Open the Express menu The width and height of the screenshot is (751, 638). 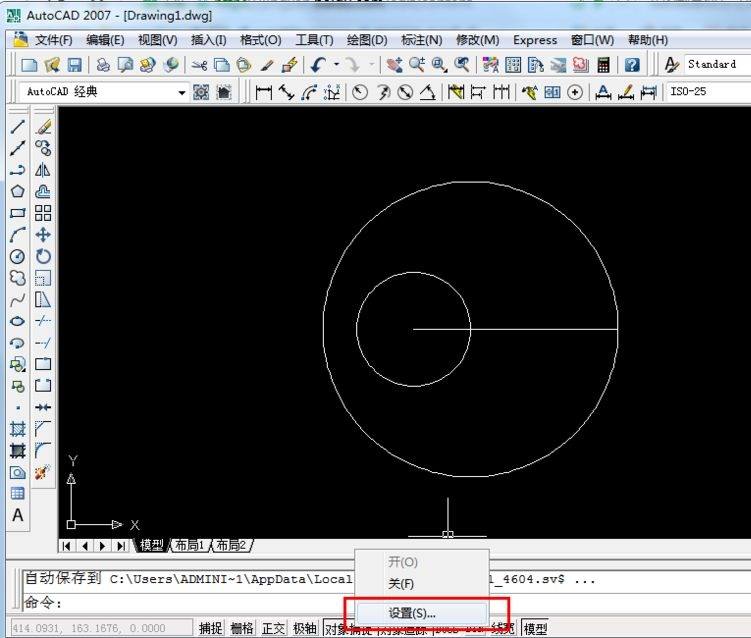click(x=535, y=40)
